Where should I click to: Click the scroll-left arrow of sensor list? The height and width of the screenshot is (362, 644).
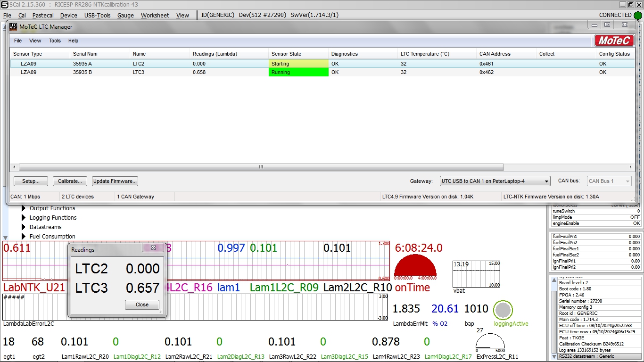pyautogui.click(x=14, y=167)
